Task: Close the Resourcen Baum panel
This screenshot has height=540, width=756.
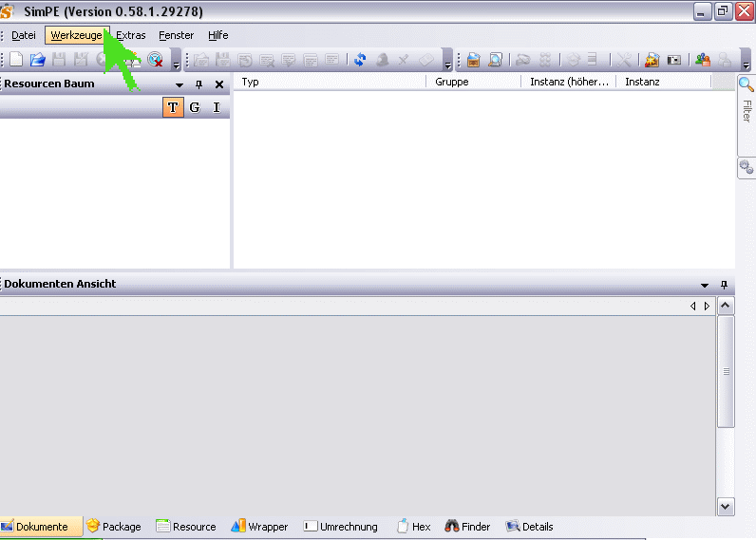Action: click(219, 84)
